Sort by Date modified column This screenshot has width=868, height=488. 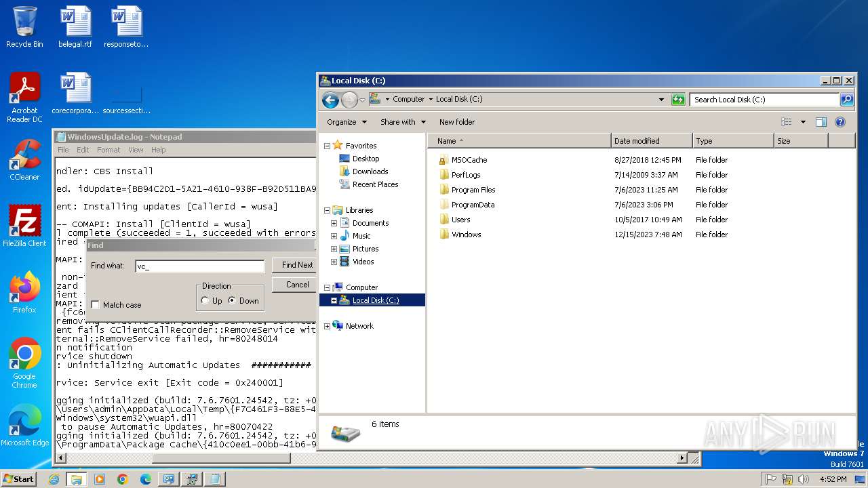pyautogui.click(x=652, y=141)
